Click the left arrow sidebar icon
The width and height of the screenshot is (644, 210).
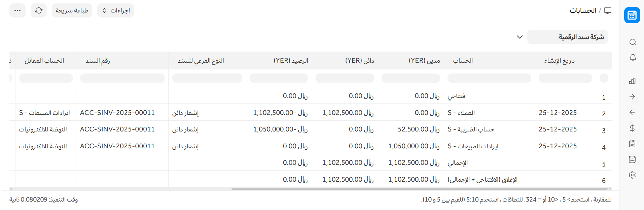[632, 112]
